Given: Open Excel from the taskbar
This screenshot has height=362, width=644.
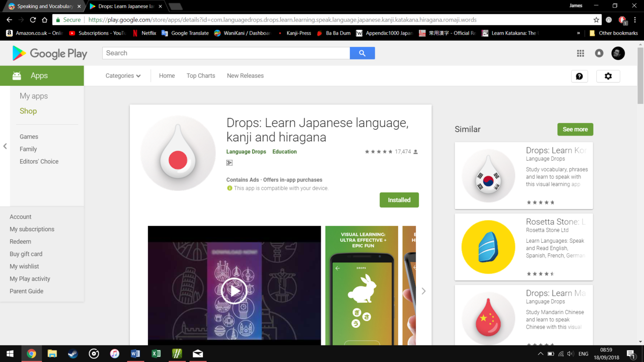Looking at the screenshot, I should pos(156,354).
